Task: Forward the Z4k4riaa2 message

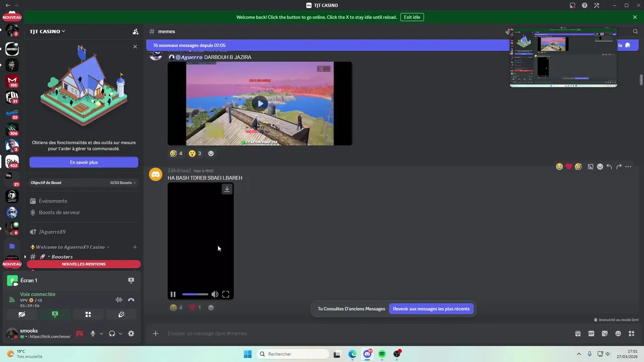Action: point(619,166)
